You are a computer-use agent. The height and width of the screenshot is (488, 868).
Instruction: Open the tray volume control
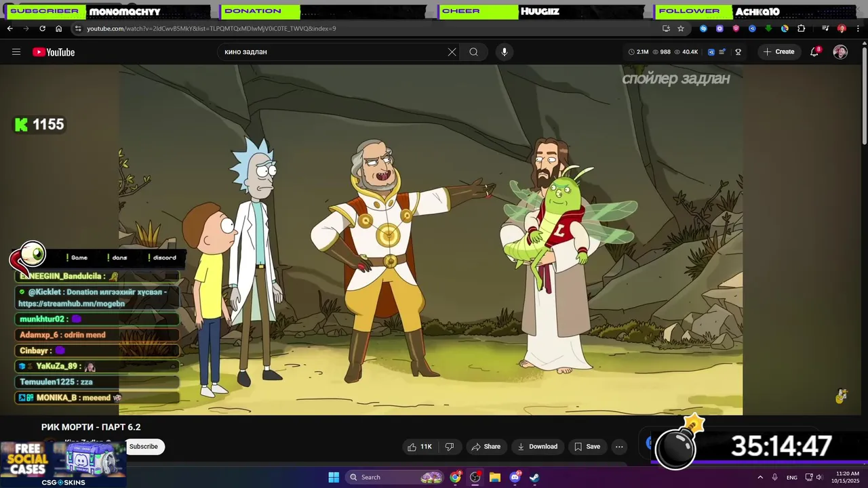818,477
